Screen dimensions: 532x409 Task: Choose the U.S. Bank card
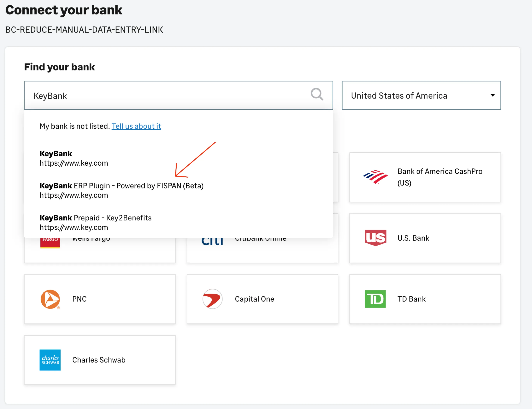pyautogui.click(x=425, y=238)
